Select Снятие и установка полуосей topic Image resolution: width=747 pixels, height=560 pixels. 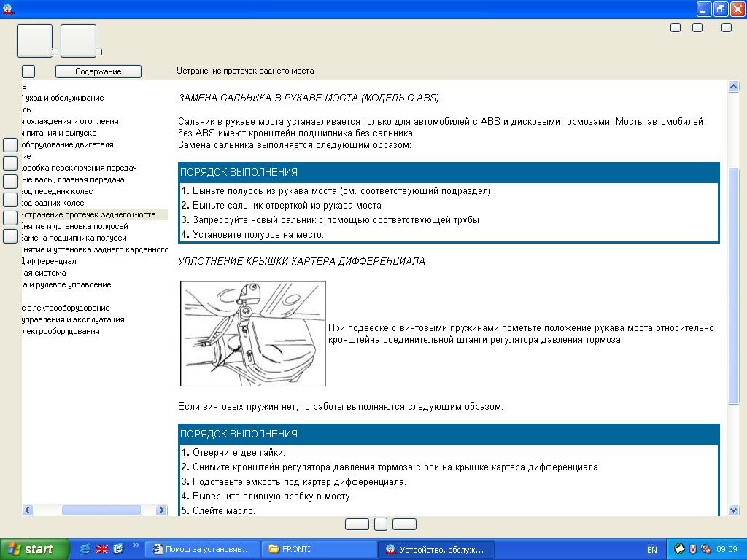pos(74,226)
